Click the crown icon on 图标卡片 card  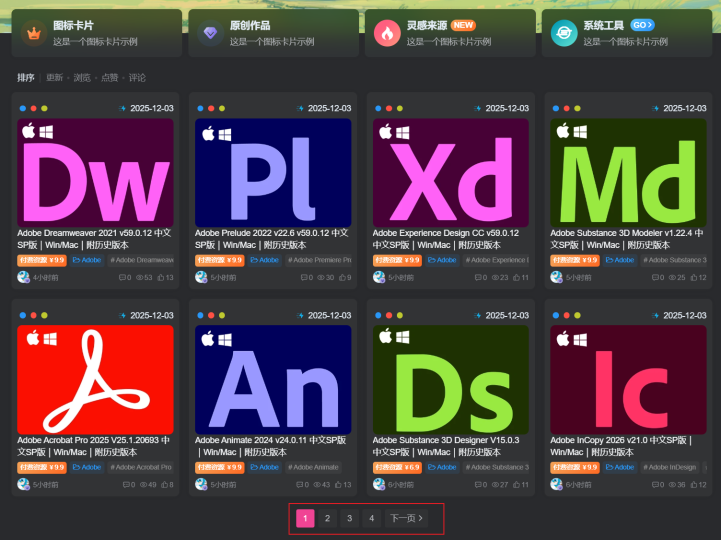coord(35,33)
